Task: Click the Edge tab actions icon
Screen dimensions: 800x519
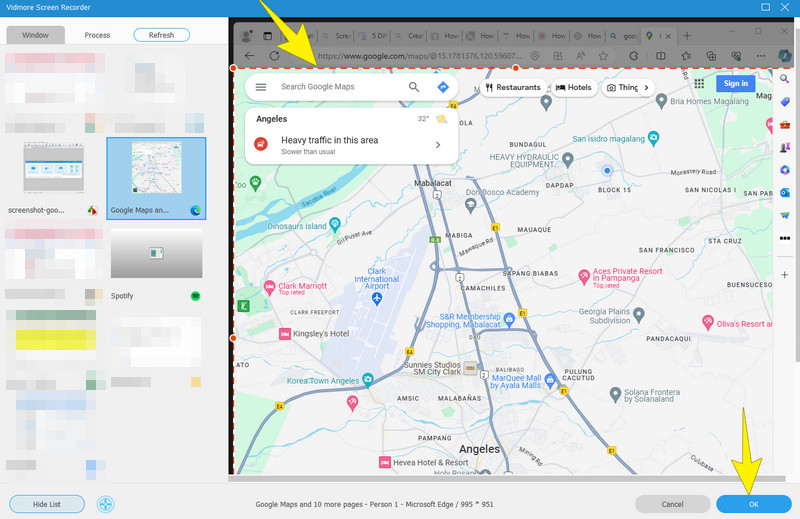Action: coord(268,36)
